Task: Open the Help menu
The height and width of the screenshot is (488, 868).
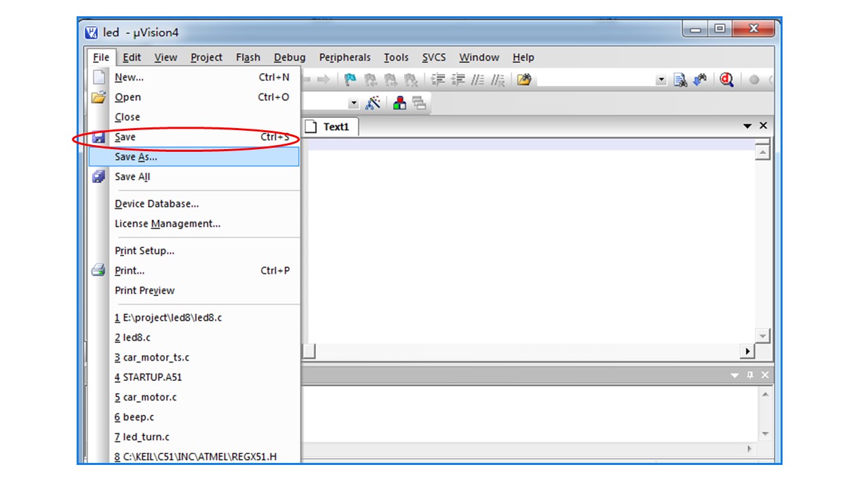Action: click(x=523, y=58)
